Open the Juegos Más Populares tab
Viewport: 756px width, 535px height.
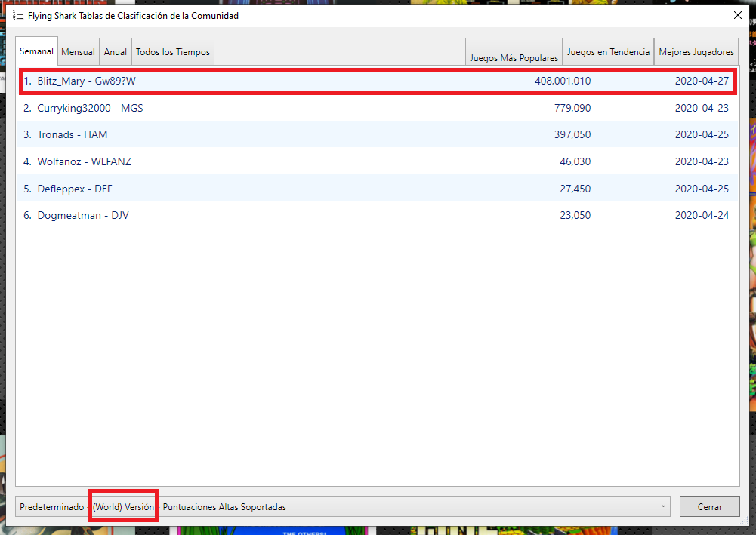pos(514,52)
